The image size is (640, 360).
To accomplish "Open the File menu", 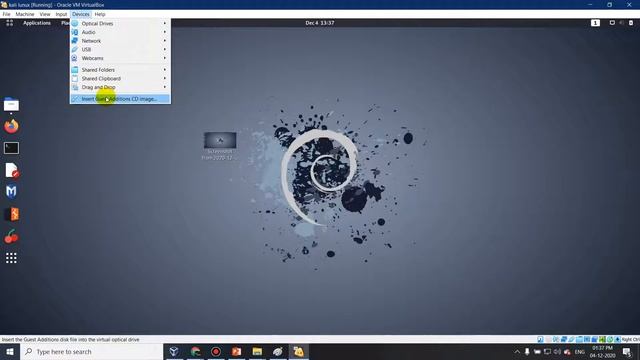I will [x=7, y=14].
